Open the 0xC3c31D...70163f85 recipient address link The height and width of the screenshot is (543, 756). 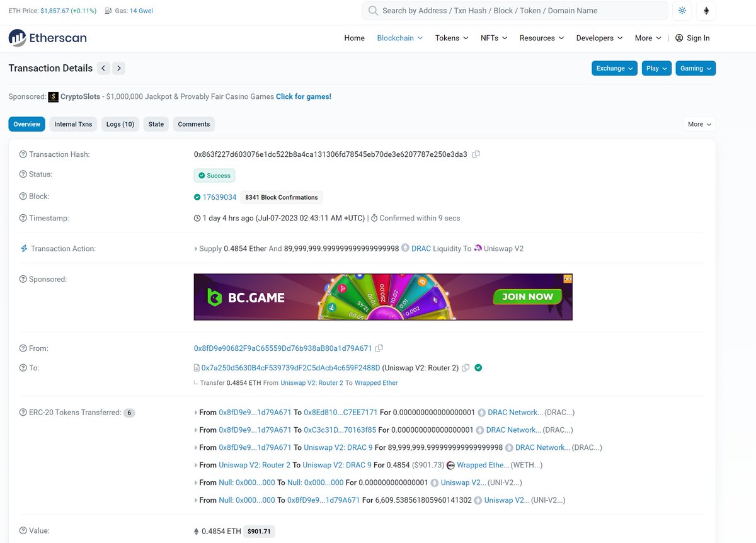tap(340, 430)
